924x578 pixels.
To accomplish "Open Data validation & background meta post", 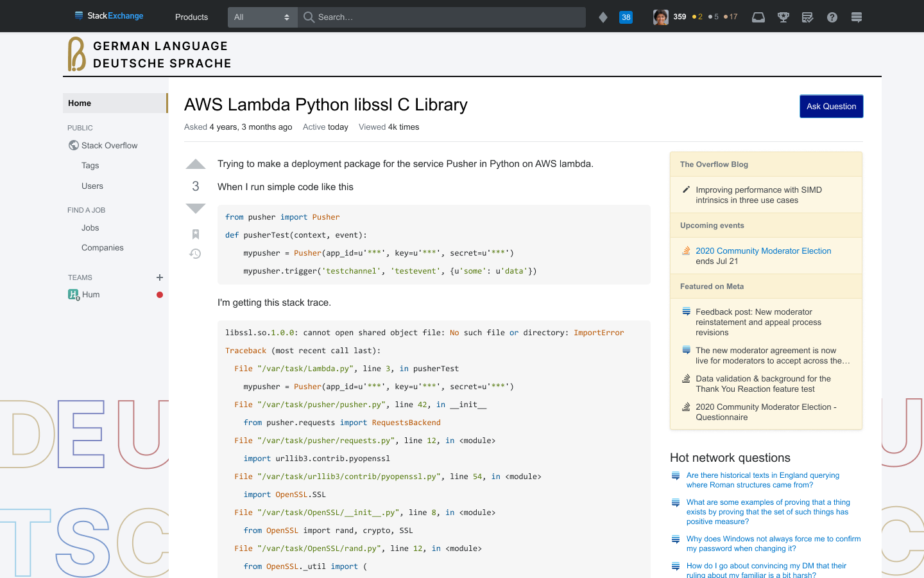I will 763,384.
